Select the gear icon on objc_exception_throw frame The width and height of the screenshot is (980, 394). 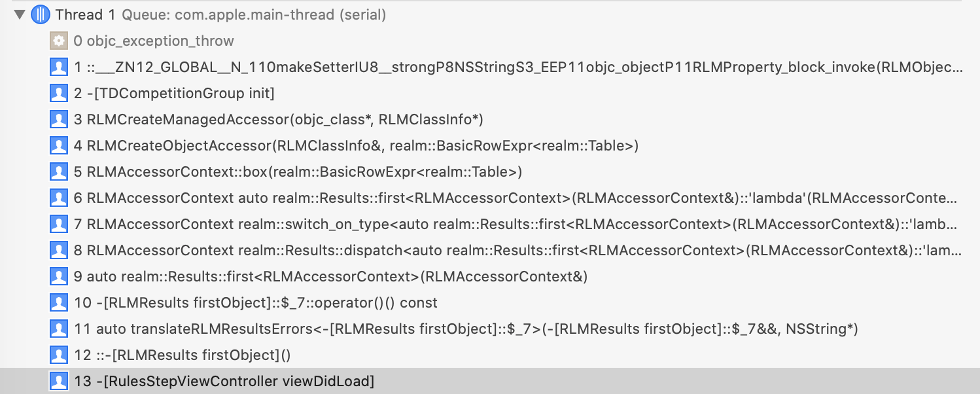pyautogui.click(x=59, y=41)
